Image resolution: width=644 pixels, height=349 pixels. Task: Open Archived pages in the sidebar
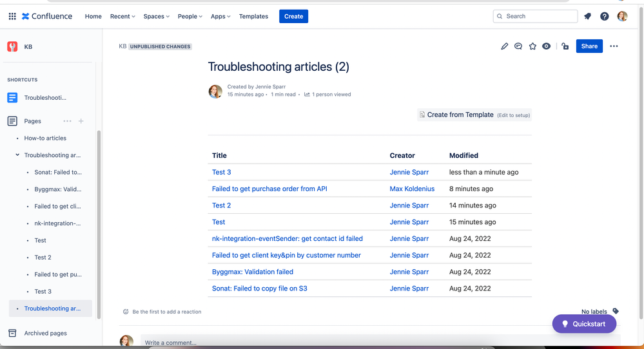point(45,333)
